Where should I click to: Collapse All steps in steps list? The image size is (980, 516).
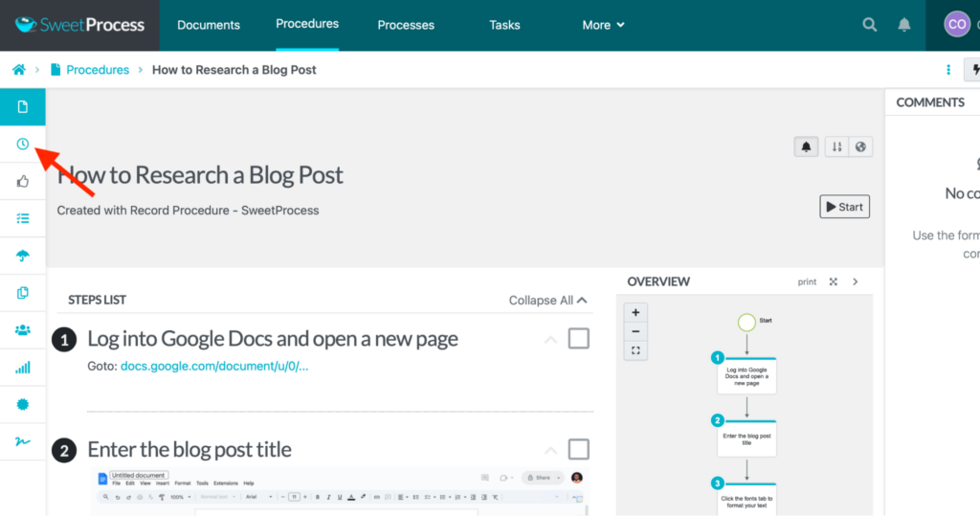click(x=547, y=301)
